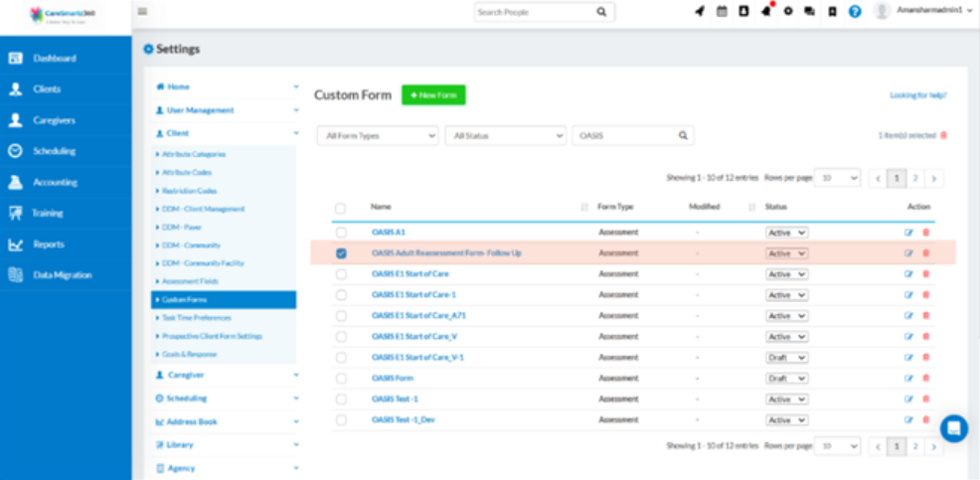Screen dimensions: 980x480
Task: Check the OASIS Test -1_Dev row checkbox
Action: click(x=341, y=419)
